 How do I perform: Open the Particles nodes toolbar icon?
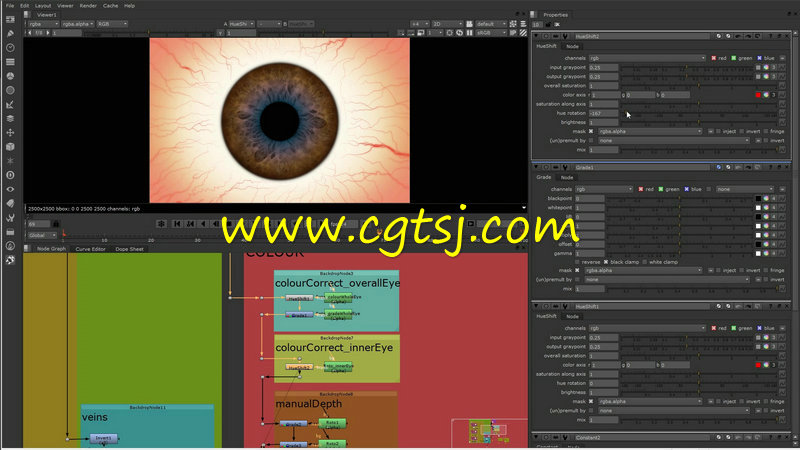[10, 161]
